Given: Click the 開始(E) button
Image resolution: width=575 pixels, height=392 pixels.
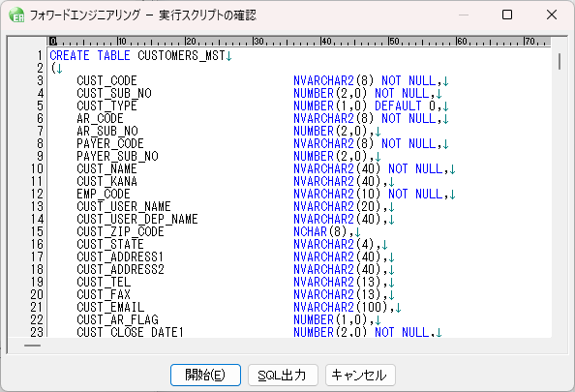Looking at the screenshot, I should (x=205, y=375).
